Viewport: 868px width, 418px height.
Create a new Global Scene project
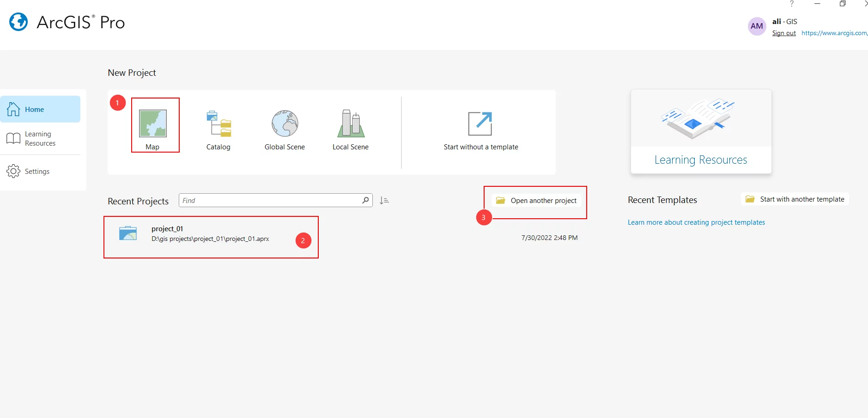click(x=285, y=130)
